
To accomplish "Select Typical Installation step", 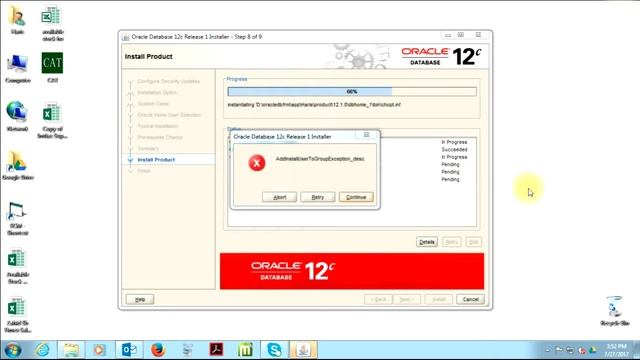I will click(x=158, y=126).
